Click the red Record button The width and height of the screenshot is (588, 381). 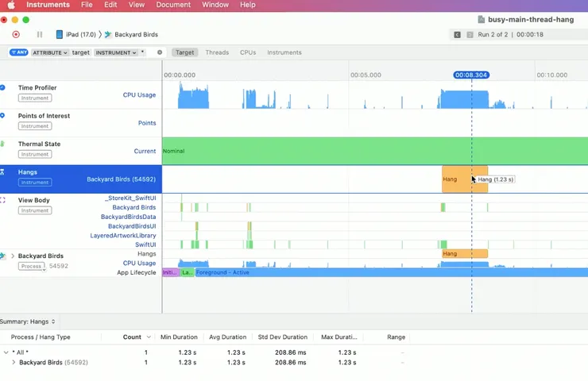16,35
